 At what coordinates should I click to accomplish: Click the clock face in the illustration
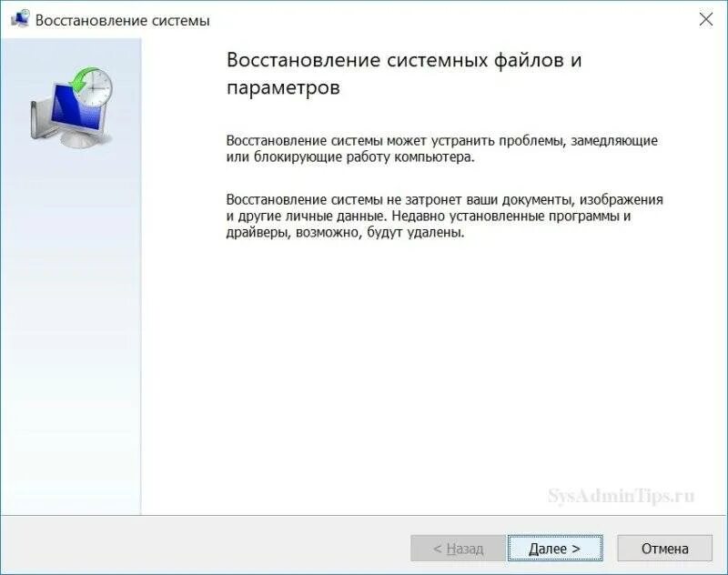(x=97, y=88)
